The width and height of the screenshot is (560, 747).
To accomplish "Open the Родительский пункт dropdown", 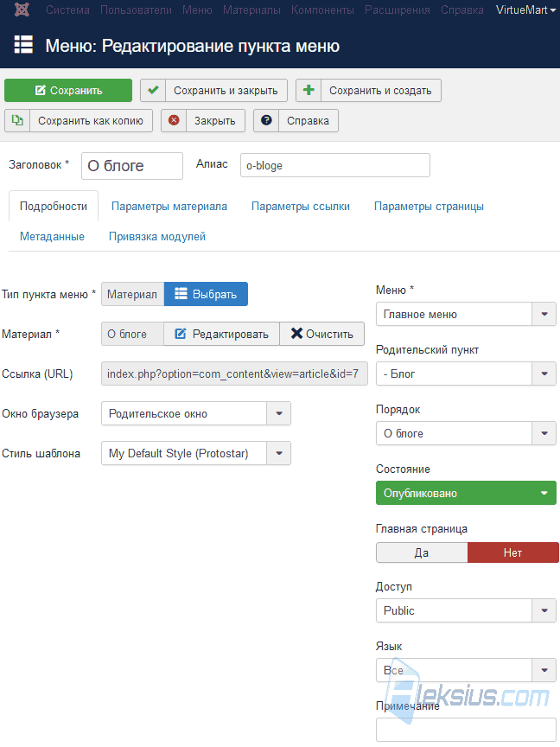I will point(466,373).
